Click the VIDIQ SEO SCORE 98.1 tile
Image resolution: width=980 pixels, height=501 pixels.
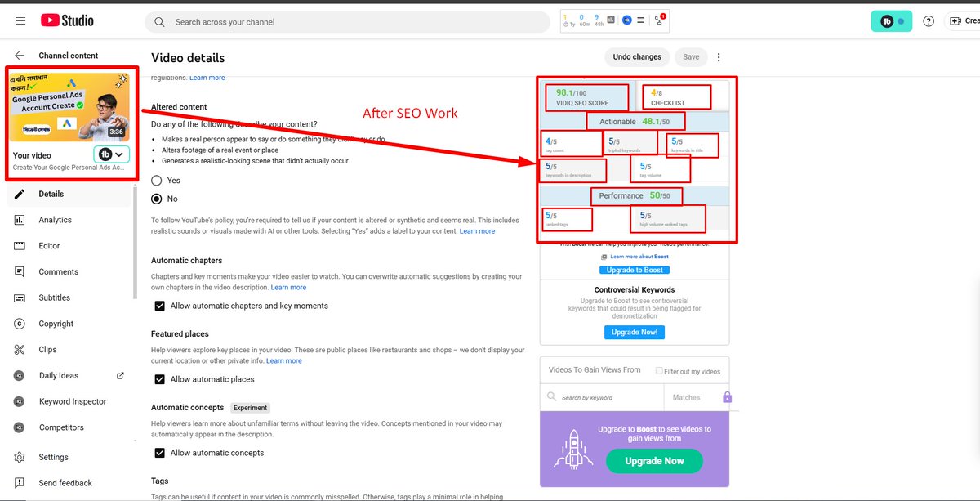[x=587, y=98]
